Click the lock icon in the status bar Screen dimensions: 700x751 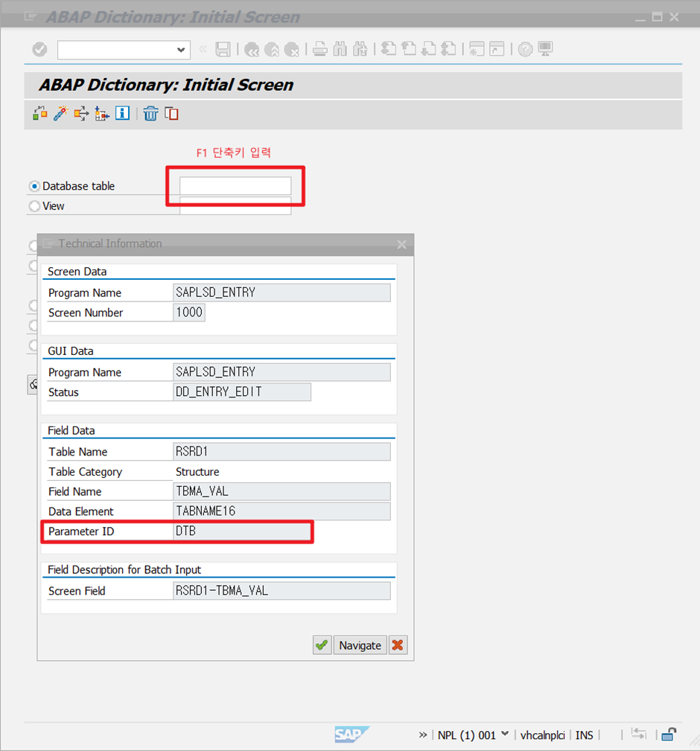[x=669, y=734]
